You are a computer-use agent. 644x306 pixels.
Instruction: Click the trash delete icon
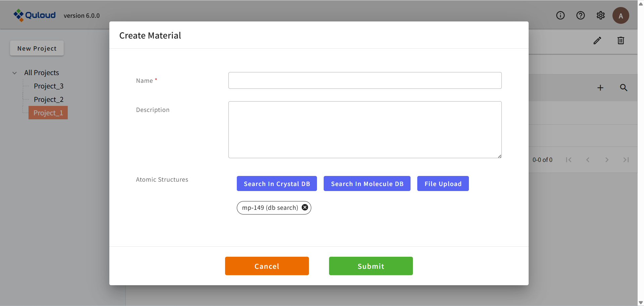pos(621,41)
